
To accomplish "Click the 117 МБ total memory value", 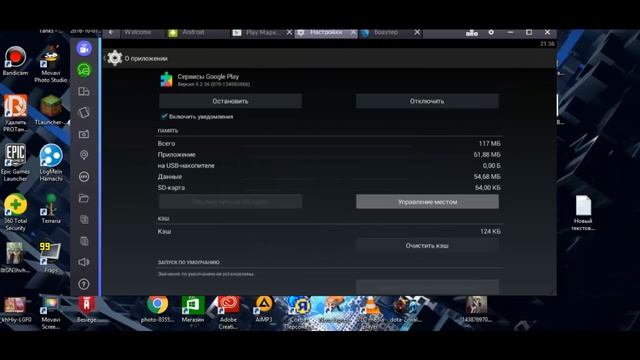I will point(489,144).
